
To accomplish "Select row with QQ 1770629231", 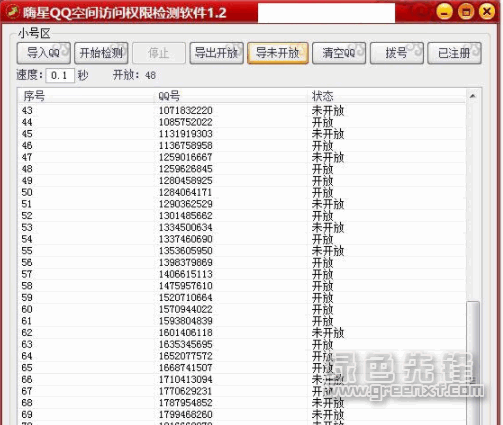I will click(x=242, y=391).
